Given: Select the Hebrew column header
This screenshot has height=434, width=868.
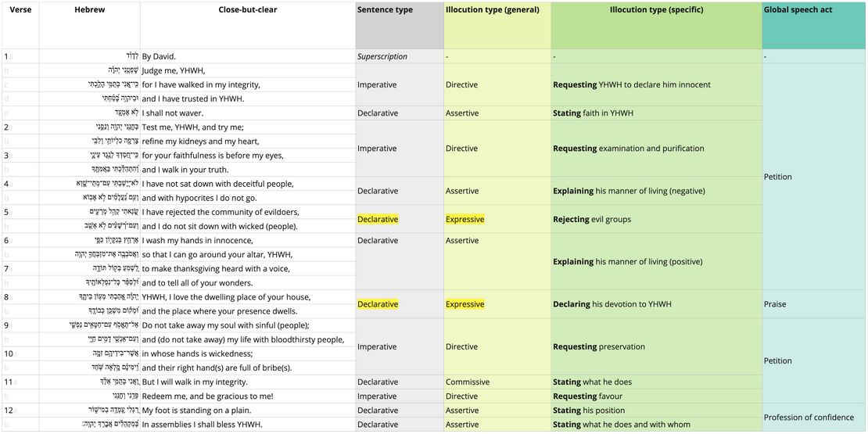Looking at the screenshot, I should [89, 10].
